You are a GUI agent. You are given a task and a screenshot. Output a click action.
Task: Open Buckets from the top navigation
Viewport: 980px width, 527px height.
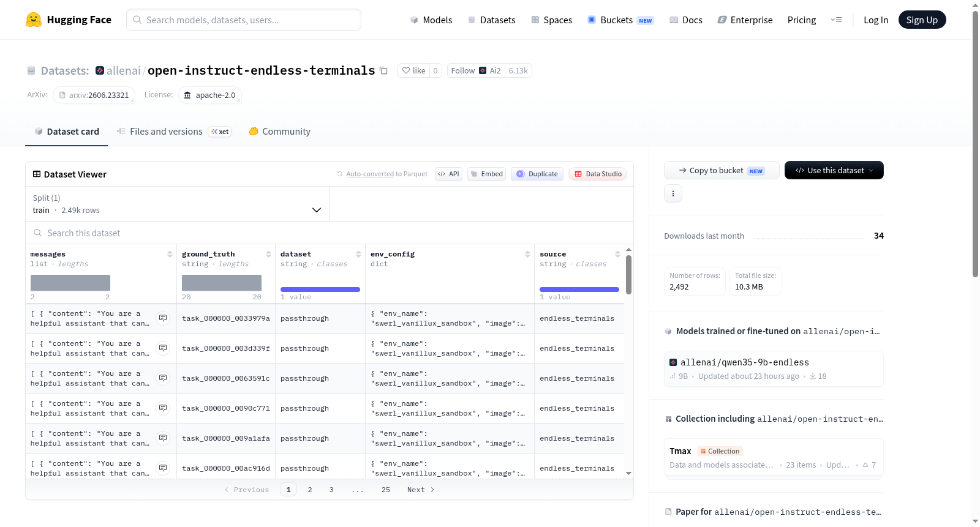coord(620,20)
